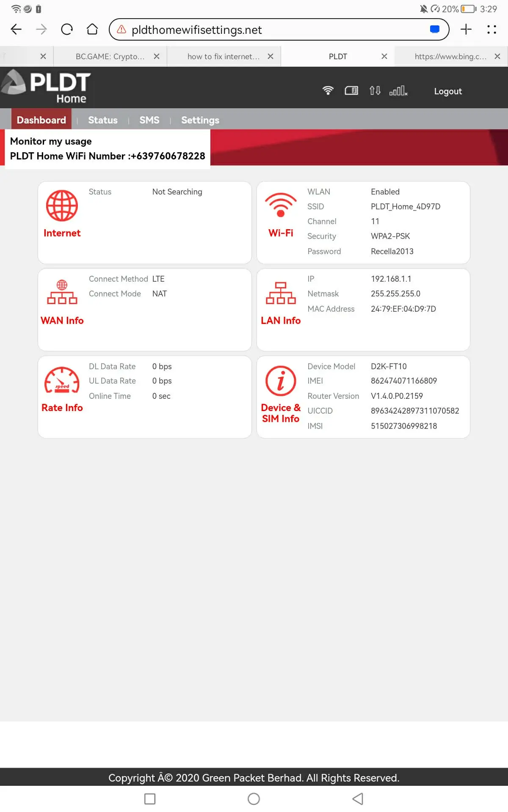Click the browser forward arrow
The image size is (508, 812).
pos(41,29)
